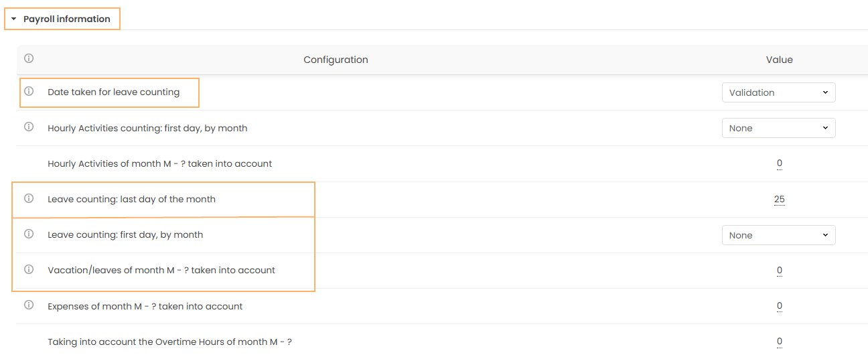The width and height of the screenshot is (868, 359).
Task: Open Leave counting first day dropdown
Action: pos(778,235)
